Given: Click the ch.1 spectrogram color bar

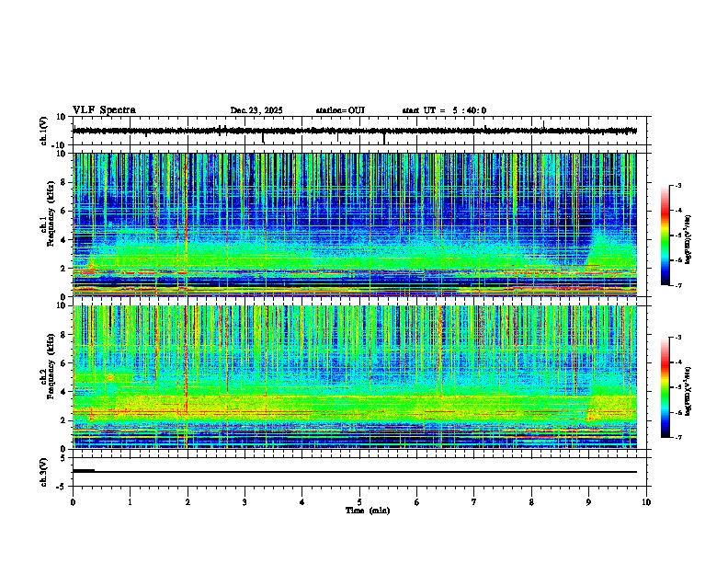Looking at the screenshot, I should click(665, 236).
